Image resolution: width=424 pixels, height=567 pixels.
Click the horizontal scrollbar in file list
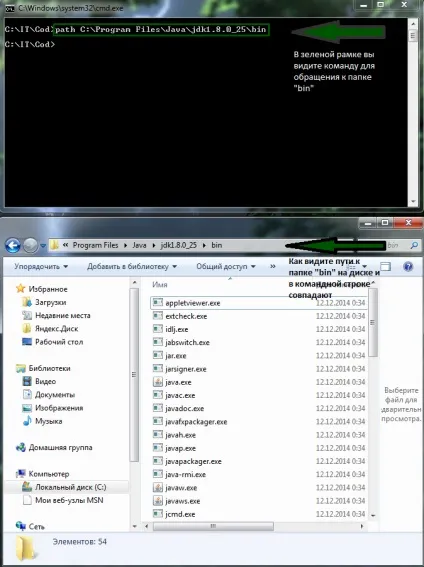[213, 526]
